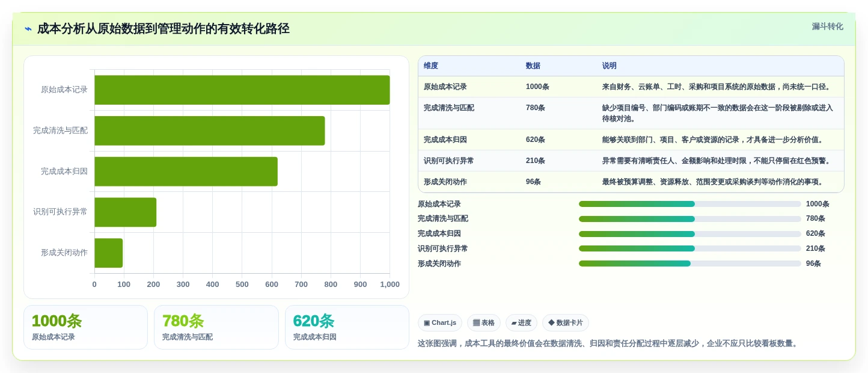
Task: Click the description starting 最终被预算调整
Action: tap(713, 182)
